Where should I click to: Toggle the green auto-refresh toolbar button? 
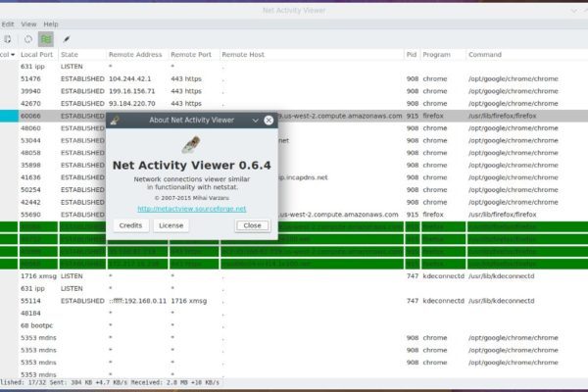(x=46, y=39)
